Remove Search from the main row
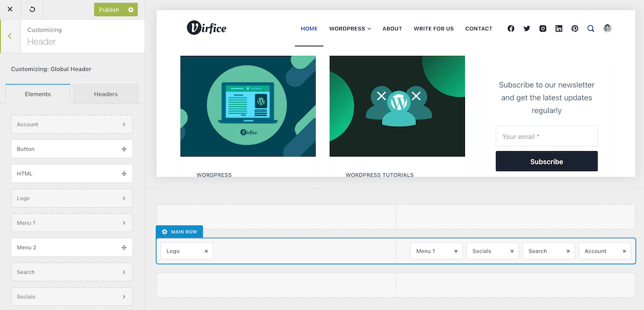The height and width of the screenshot is (310, 644). [x=568, y=251]
